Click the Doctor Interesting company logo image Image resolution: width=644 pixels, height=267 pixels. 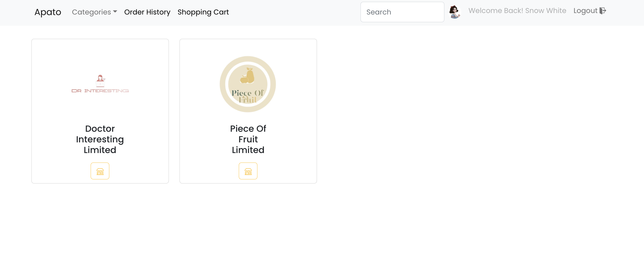tap(100, 84)
